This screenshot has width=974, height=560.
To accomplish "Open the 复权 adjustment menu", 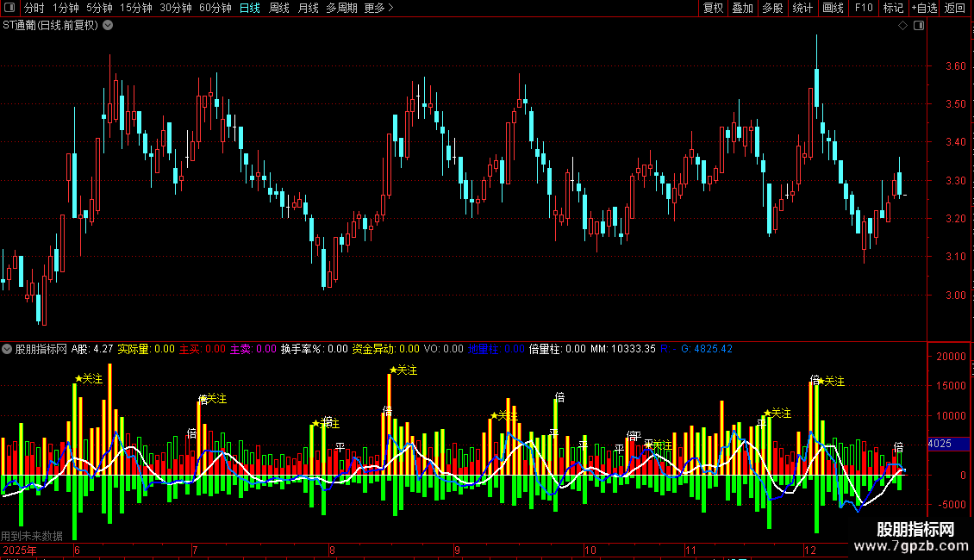I will coord(713,8).
